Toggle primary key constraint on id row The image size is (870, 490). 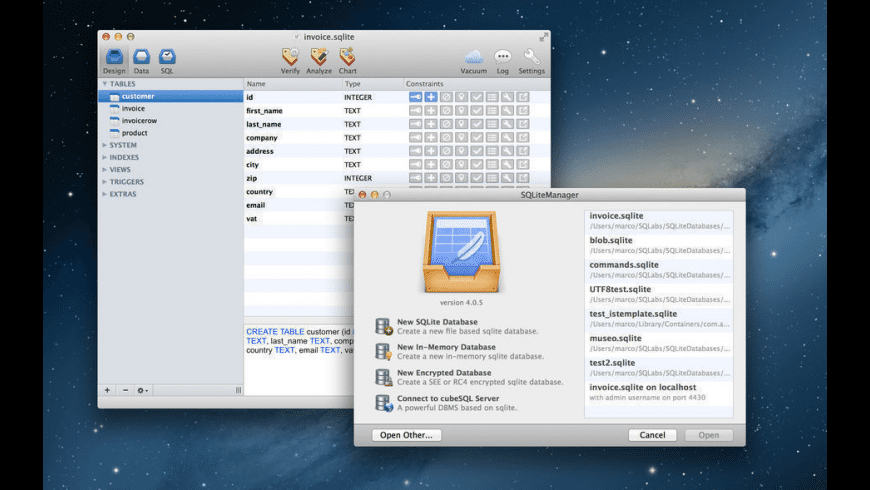(415, 97)
